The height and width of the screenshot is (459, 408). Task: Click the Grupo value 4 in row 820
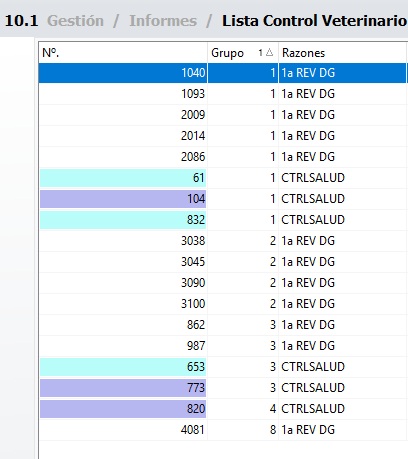pyautogui.click(x=273, y=409)
